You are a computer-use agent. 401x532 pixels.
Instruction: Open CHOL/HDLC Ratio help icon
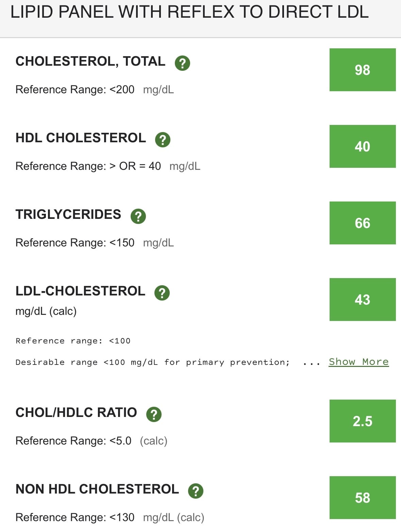(x=154, y=414)
